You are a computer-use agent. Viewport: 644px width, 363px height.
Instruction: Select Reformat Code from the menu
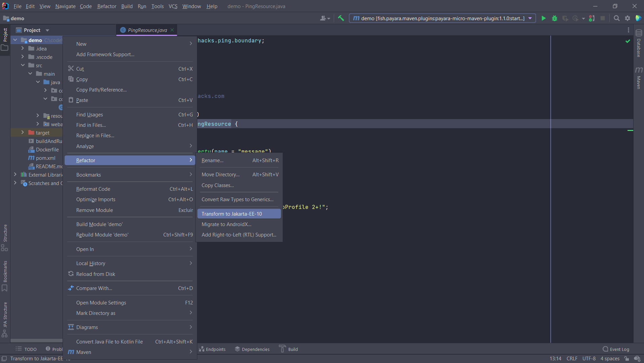[x=93, y=189]
